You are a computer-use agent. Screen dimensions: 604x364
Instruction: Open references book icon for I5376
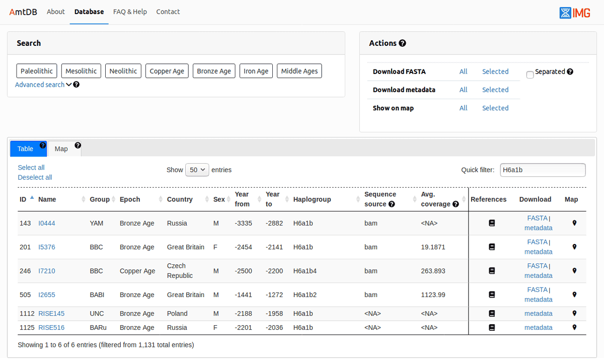tap(492, 247)
